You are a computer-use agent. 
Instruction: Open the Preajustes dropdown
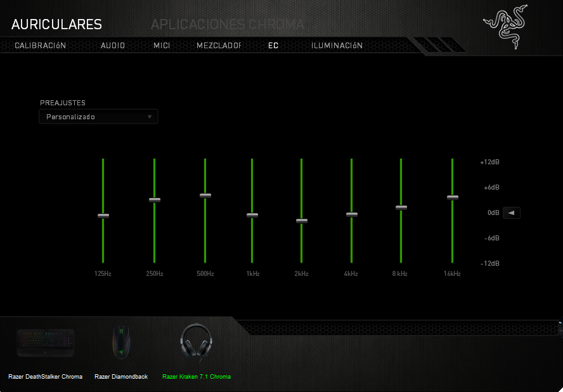point(98,117)
